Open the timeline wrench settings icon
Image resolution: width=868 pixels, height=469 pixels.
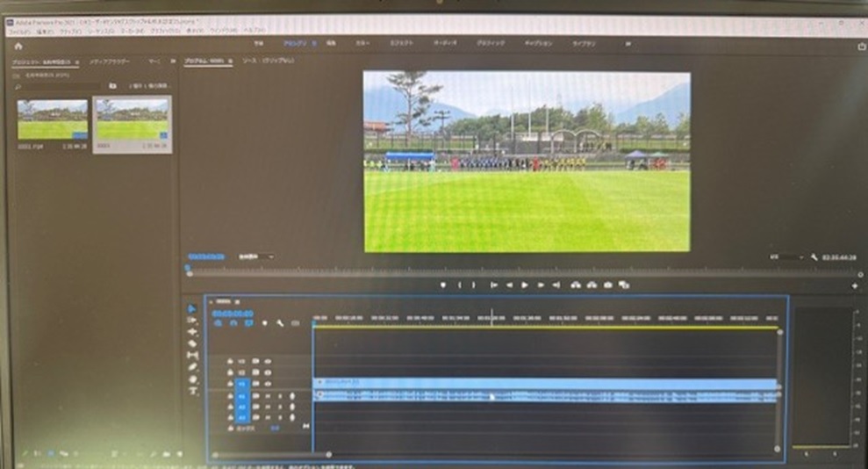point(280,323)
